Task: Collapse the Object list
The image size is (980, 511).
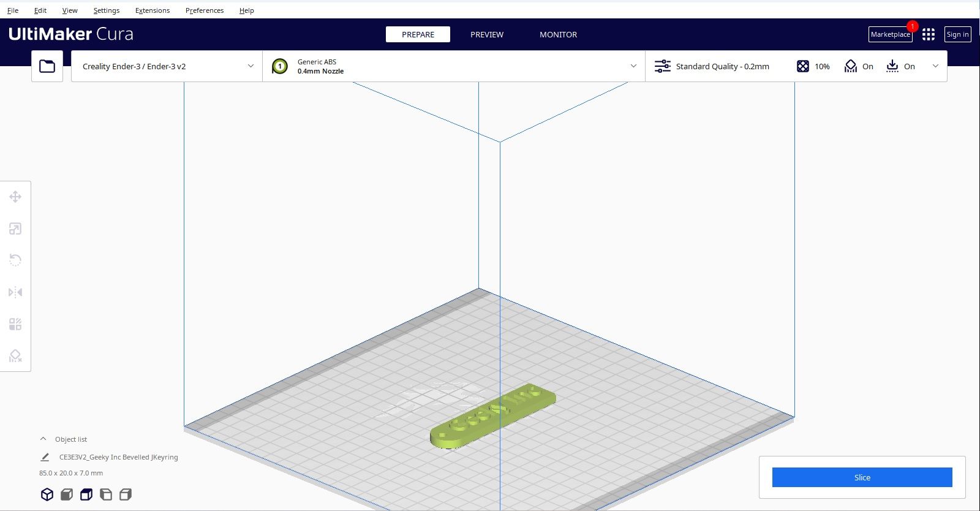Action: pos(43,439)
